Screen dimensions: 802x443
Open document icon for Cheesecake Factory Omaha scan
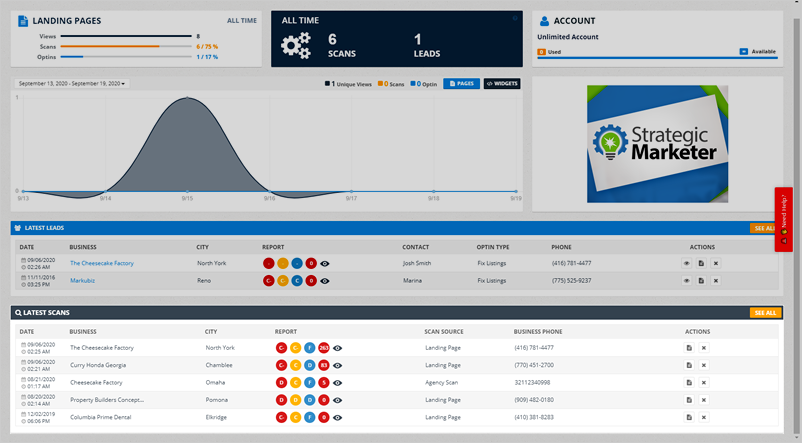689,382
